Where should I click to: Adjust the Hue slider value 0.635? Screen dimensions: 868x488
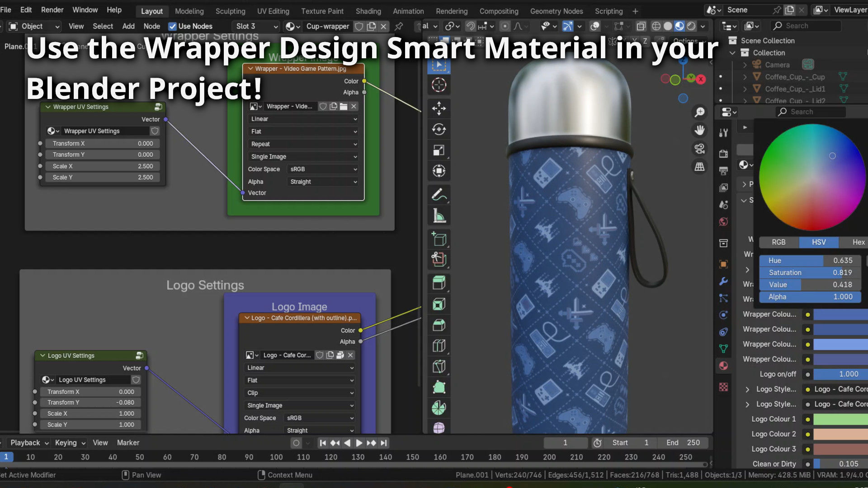tap(810, 261)
